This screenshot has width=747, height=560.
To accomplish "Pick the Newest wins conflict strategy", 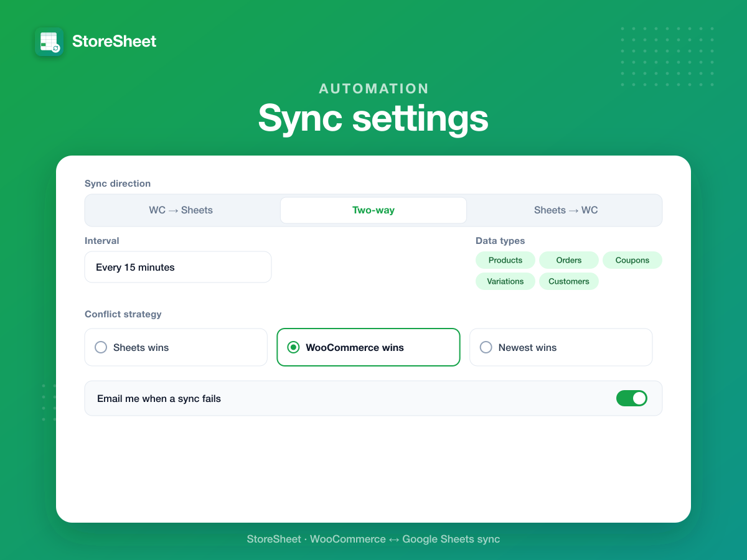I will click(561, 347).
